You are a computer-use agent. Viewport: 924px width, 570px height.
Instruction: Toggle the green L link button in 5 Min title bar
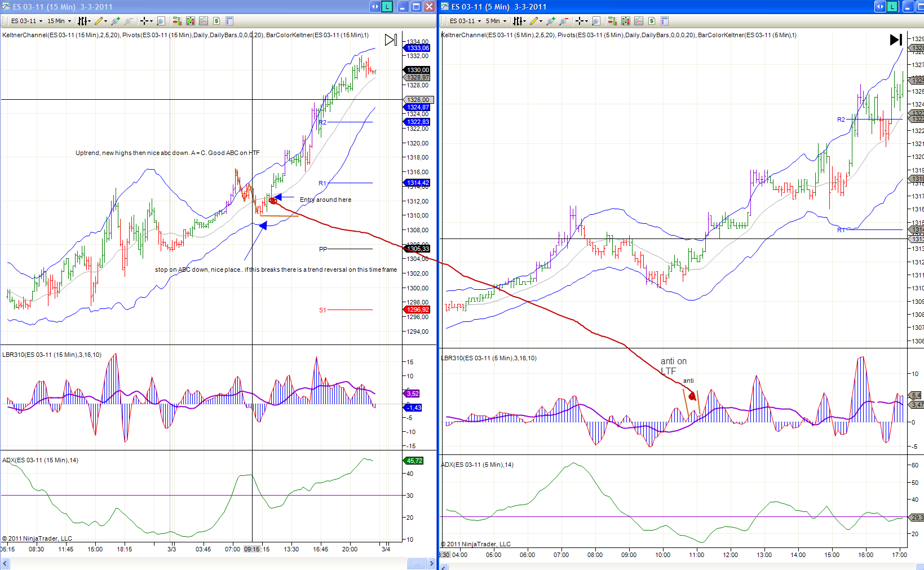coord(892,7)
